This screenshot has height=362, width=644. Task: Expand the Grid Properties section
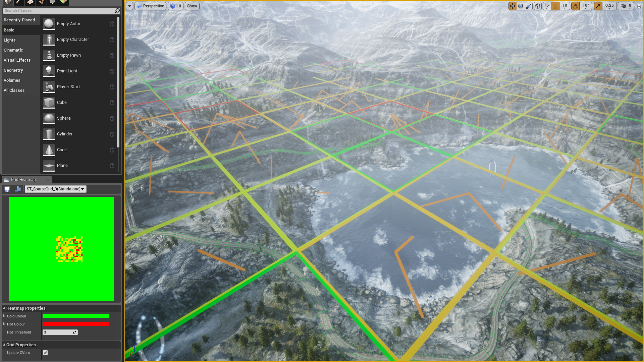4,344
